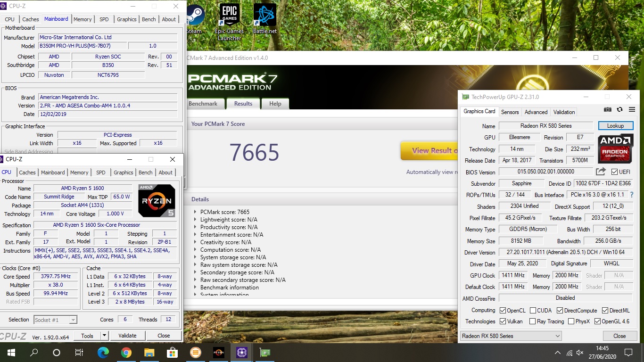This screenshot has height=362, width=644.
Task: Show hidden system tray icons chevron
Action: pos(558,353)
